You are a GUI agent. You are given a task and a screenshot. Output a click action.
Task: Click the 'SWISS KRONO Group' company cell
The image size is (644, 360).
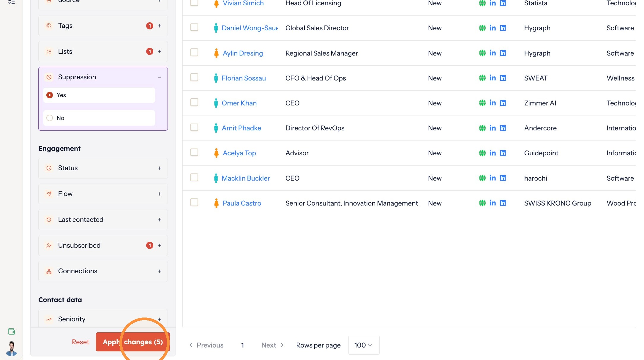(558, 203)
